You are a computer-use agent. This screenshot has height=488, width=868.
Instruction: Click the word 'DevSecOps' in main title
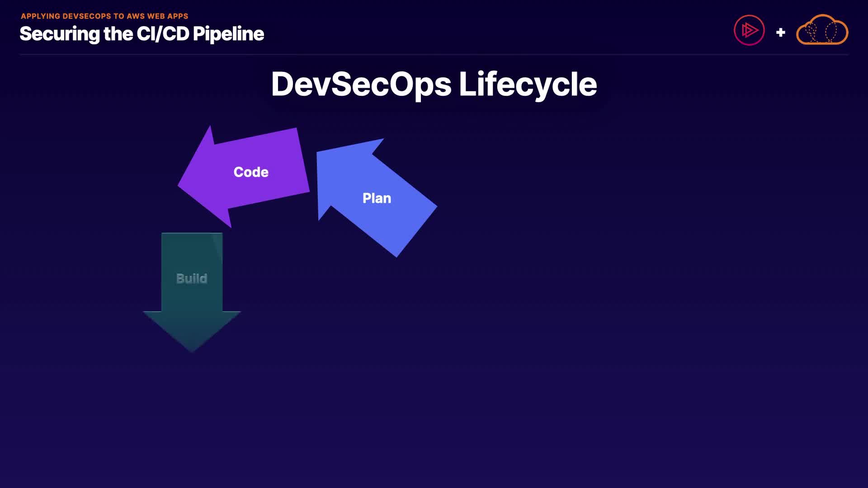pyautogui.click(x=361, y=84)
